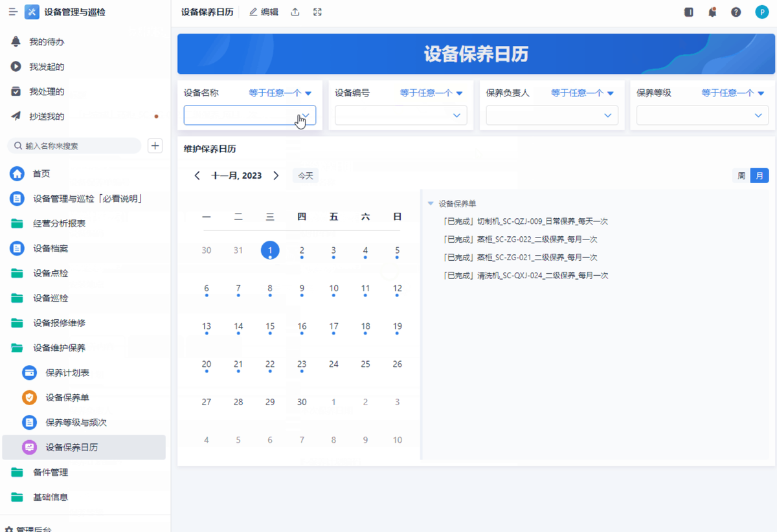Change 设备编号 condition 等于任意一个
The image size is (777, 532).
tap(431, 93)
